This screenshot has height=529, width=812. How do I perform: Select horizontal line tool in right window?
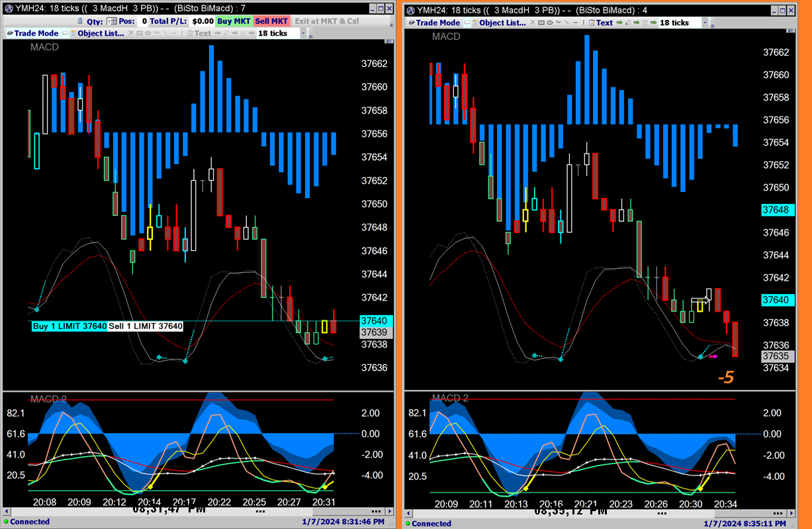pyautogui.click(x=575, y=23)
